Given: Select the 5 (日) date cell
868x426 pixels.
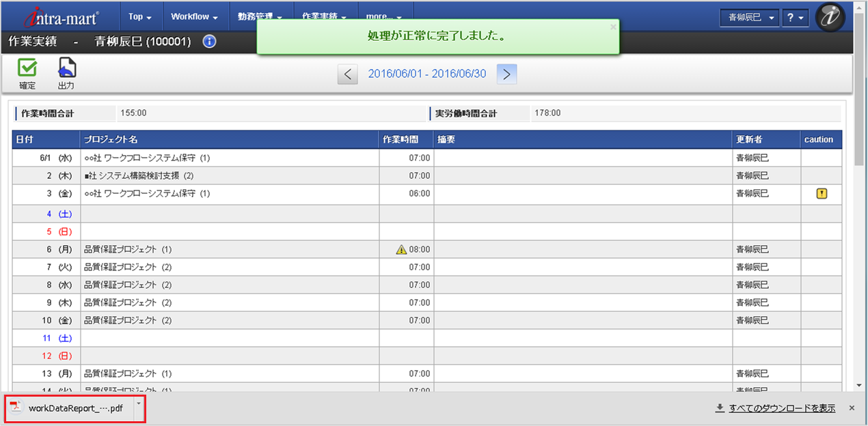Looking at the screenshot, I should [x=46, y=231].
